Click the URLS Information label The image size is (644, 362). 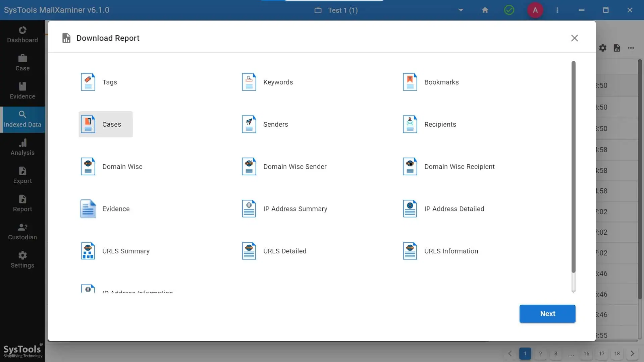click(x=451, y=251)
